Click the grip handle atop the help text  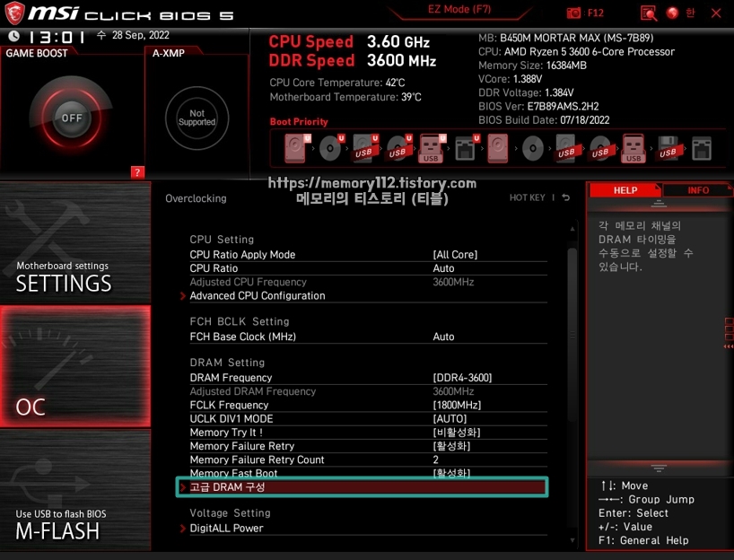click(x=659, y=204)
